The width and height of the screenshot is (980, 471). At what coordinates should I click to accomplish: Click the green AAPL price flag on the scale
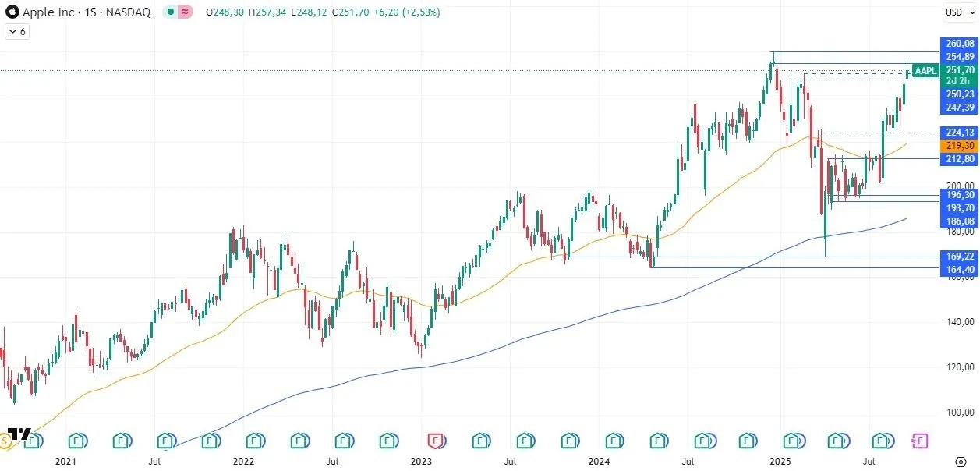pos(925,70)
